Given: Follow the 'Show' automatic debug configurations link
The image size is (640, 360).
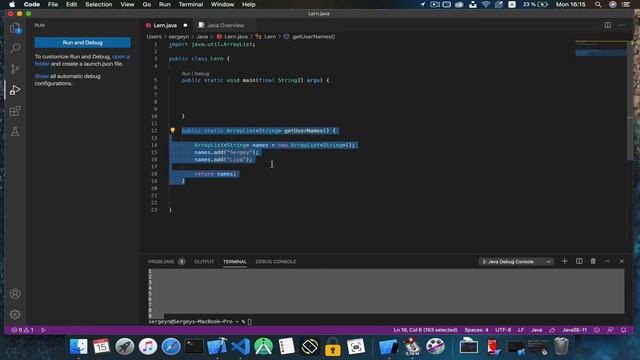Looking at the screenshot, I should click(x=41, y=76).
